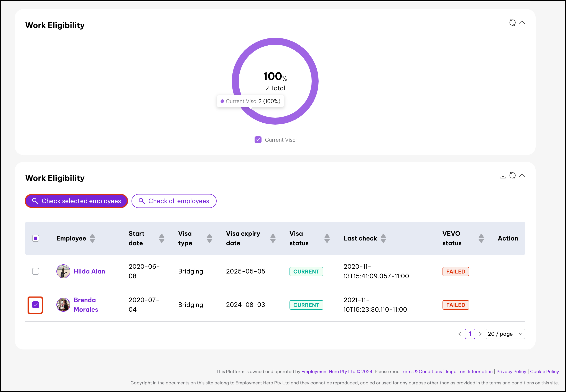The image size is (566, 392).
Task: Sort table by Employee column
Action: click(92, 238)
